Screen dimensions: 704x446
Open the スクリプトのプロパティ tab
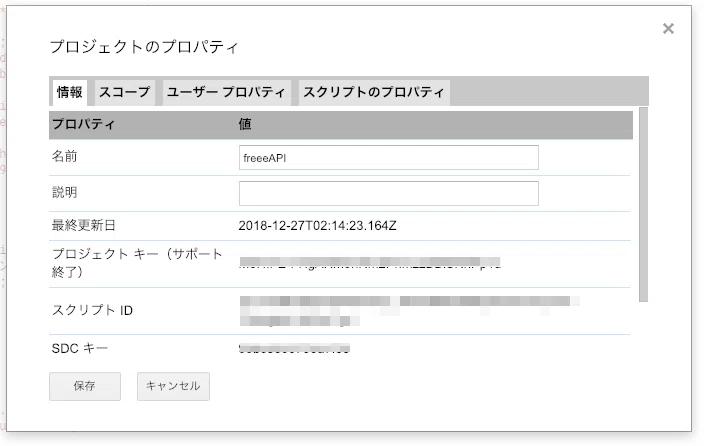point(374,93)
